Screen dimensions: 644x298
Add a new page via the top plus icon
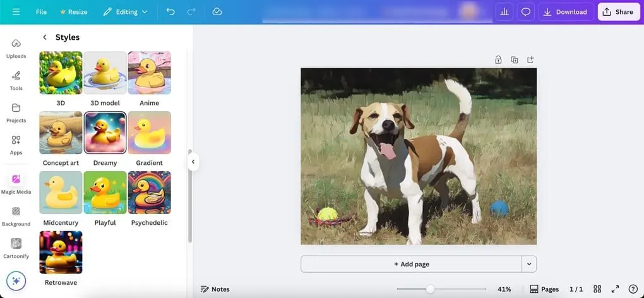tap(530, 60)
